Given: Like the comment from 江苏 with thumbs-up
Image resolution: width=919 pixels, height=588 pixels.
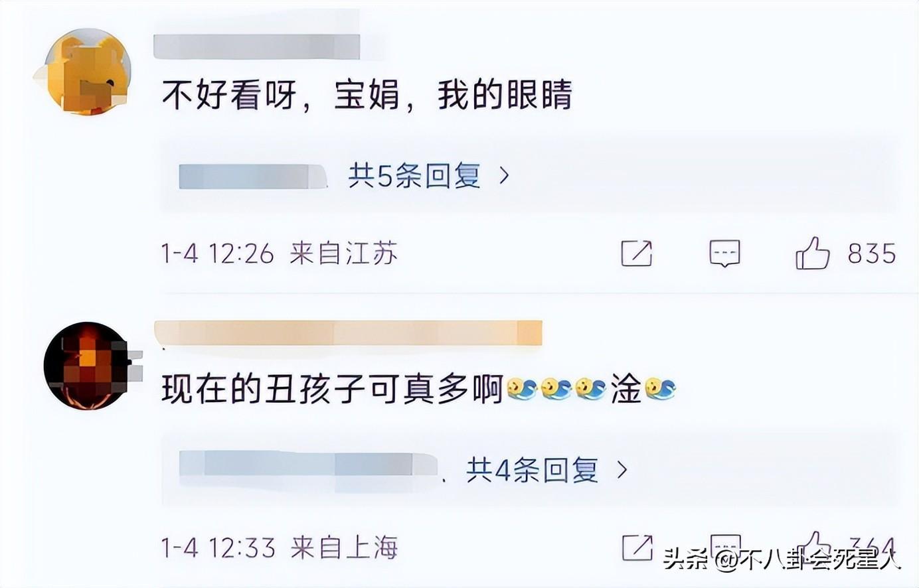Looking at the screenshot, I should tap(812, 253).
